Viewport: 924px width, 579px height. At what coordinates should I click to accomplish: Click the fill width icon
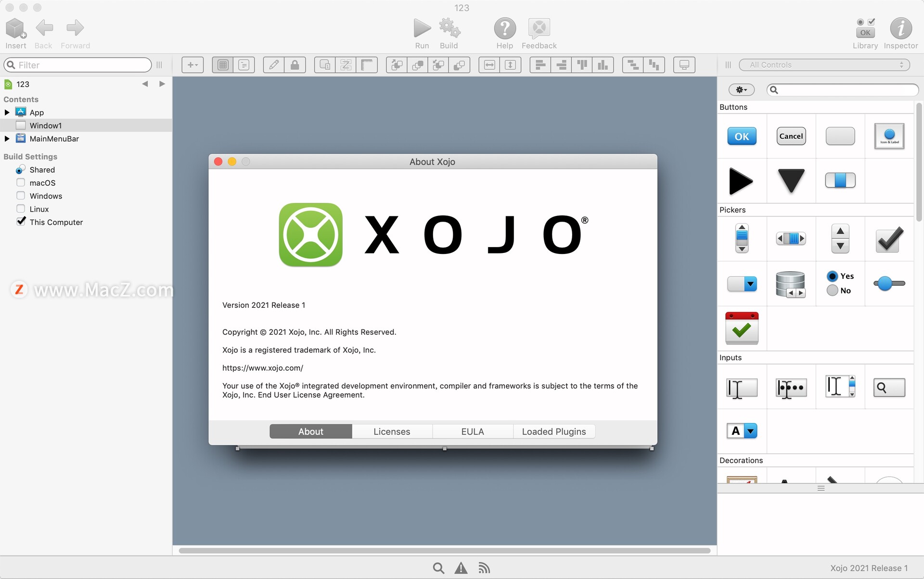pyautogui.click(x=489, y=65)
